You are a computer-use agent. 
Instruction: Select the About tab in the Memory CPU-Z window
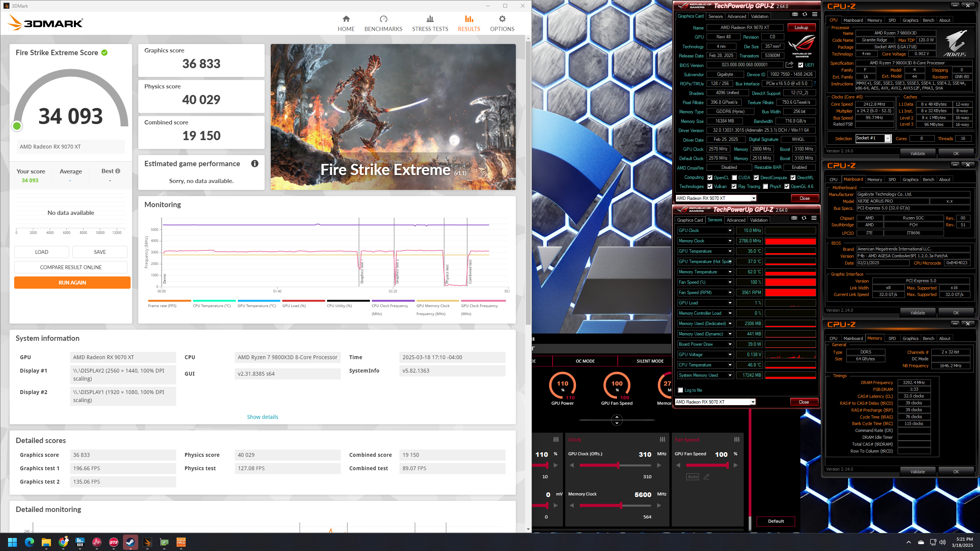(x=944, y=338)
